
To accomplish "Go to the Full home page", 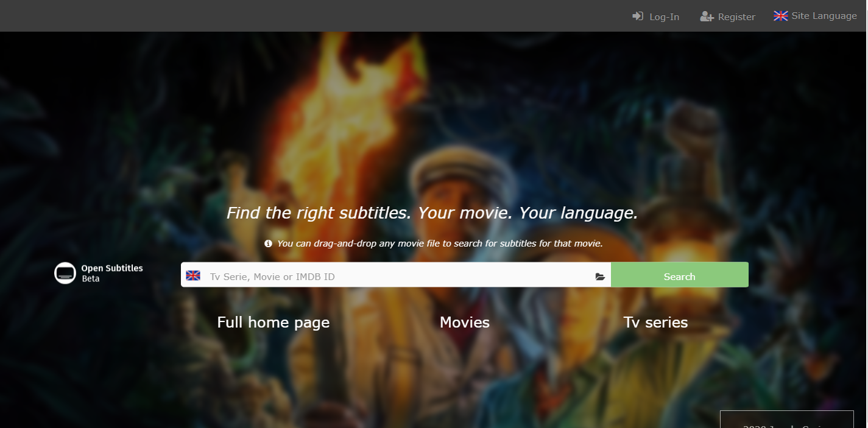I will [273, 322].
